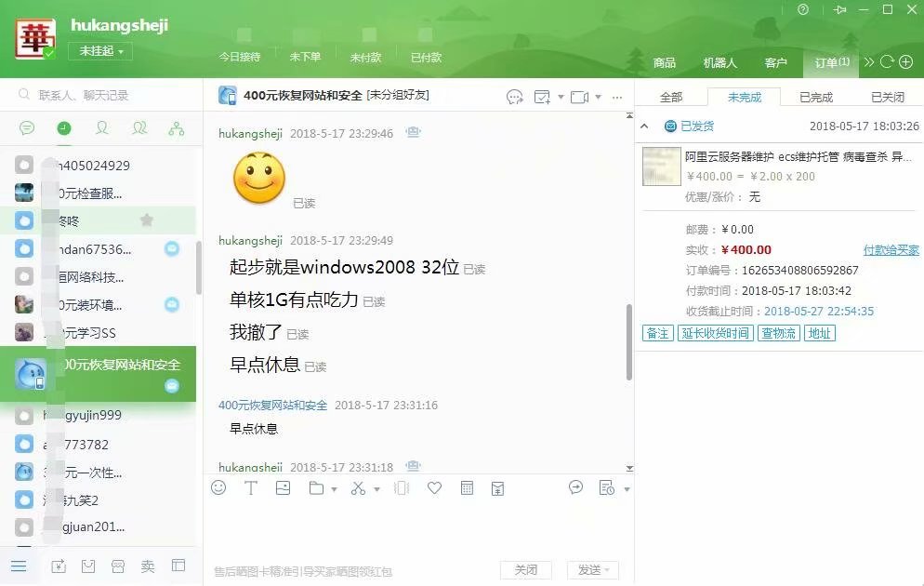Click the scroll-down arrow of chat area

tap(629, 468)
